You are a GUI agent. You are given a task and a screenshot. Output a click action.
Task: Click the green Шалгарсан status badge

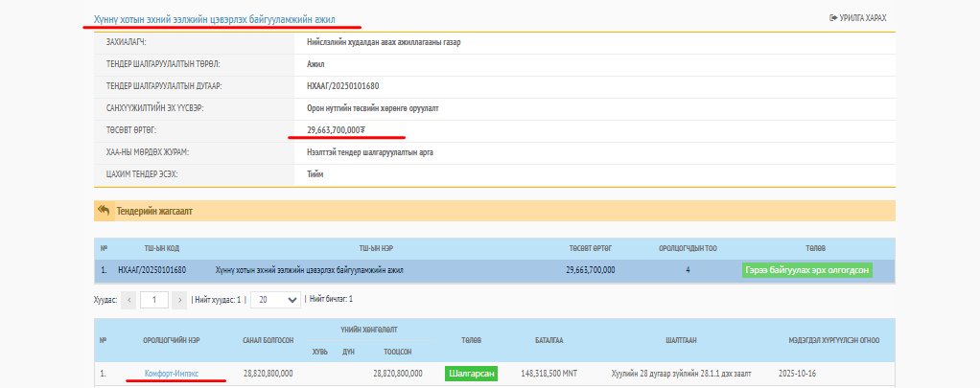pos(471,373)
